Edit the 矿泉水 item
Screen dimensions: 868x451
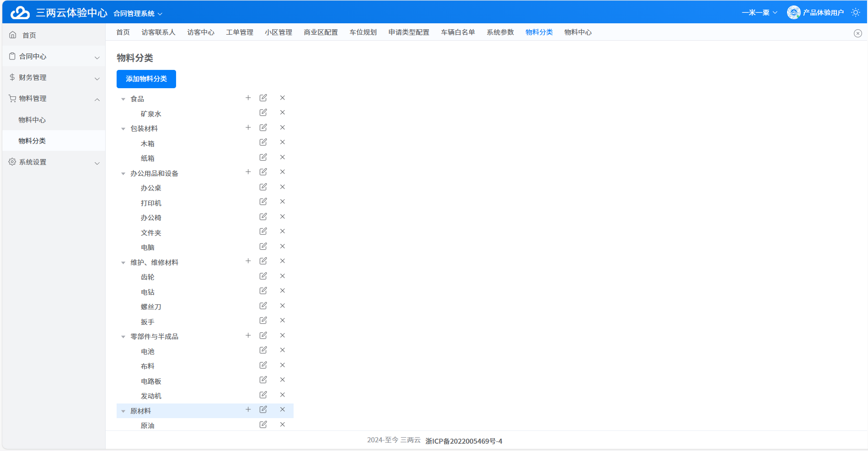[x=263, y=112]
